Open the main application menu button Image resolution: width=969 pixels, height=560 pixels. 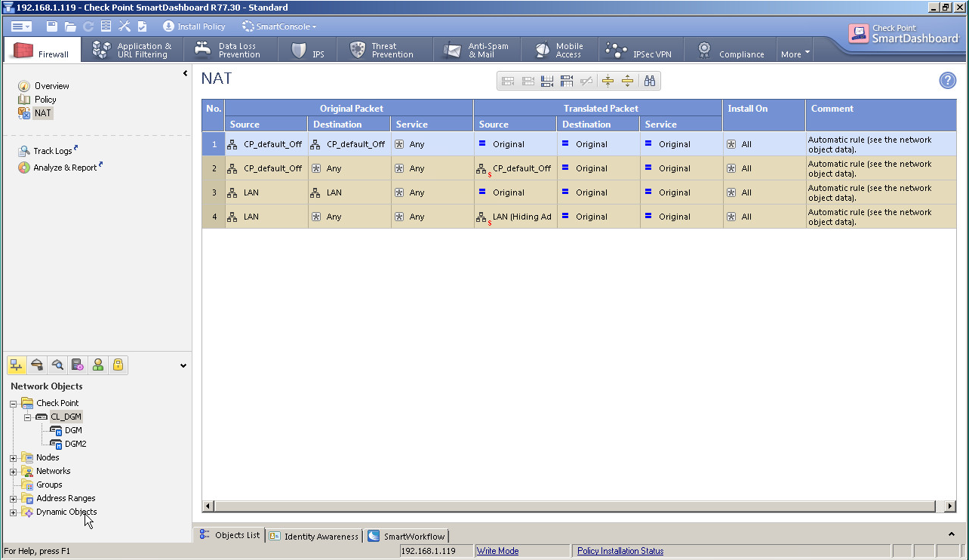click(x=21, y=26)
